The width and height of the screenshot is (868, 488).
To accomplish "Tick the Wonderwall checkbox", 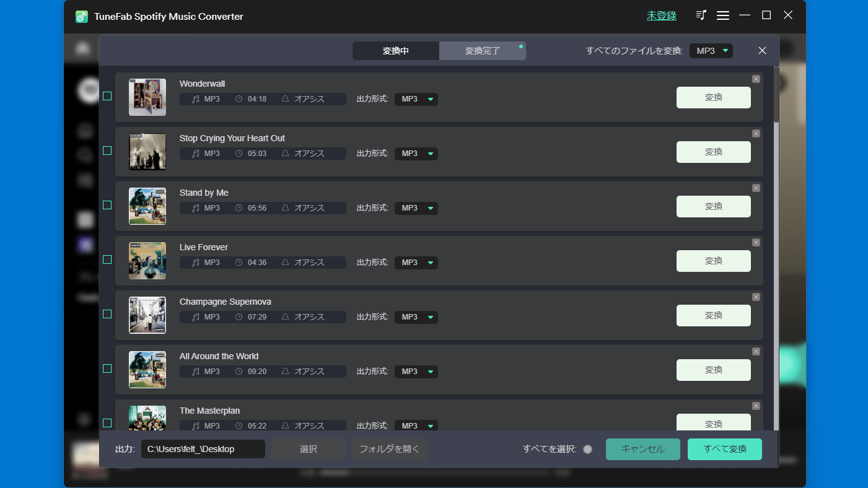I will coord(107,96).
